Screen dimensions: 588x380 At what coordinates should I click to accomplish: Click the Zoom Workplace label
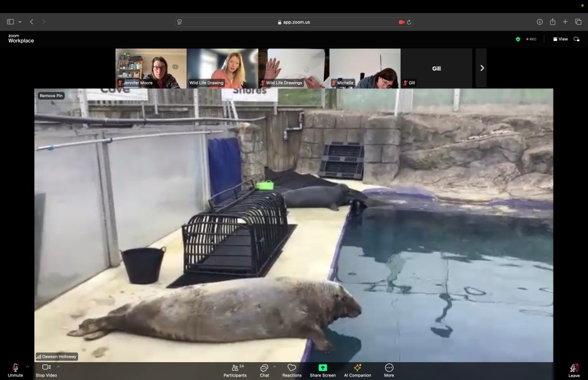click(x=21, y=39)
